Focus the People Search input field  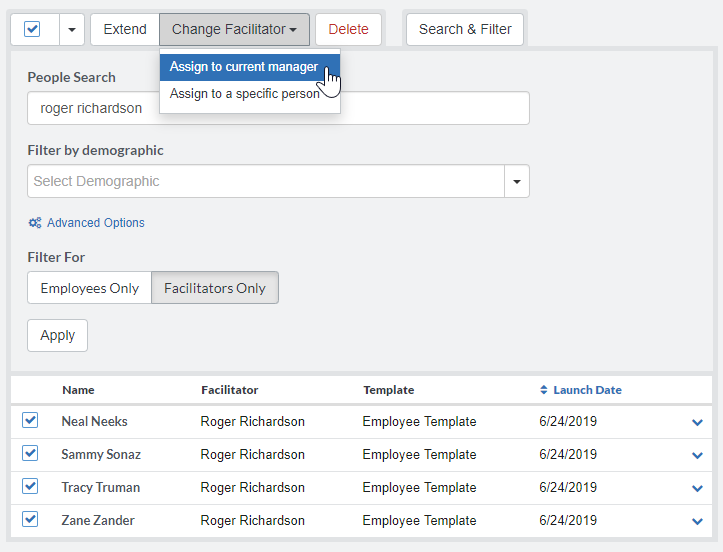(278, 108)
